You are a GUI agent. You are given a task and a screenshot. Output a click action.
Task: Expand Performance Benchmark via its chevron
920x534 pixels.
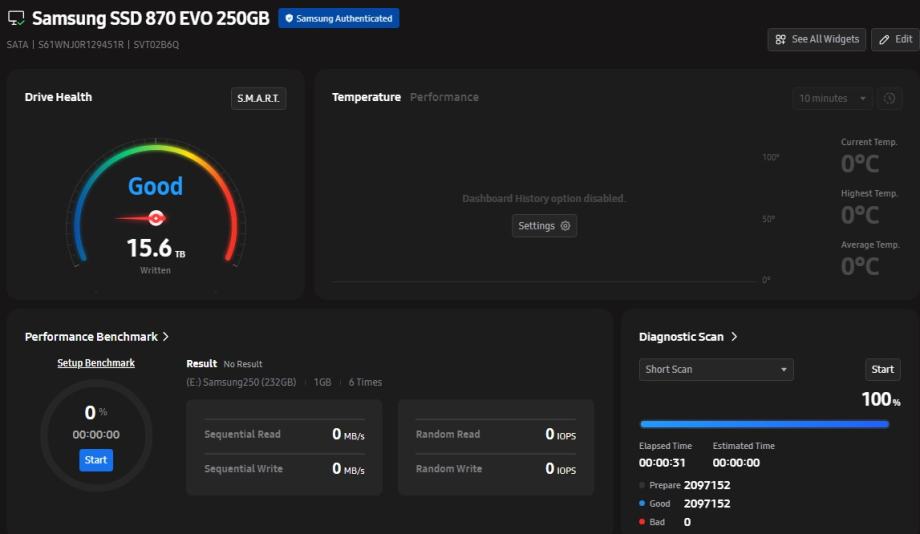point(165,337)
